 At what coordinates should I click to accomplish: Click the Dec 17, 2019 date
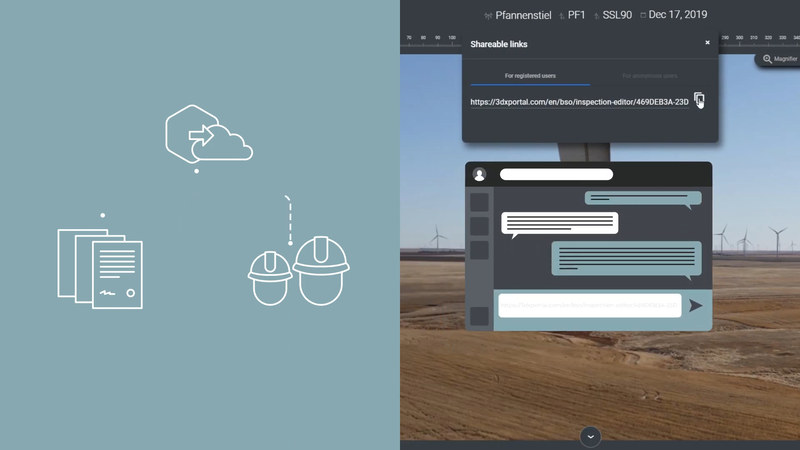coord(677,16)
